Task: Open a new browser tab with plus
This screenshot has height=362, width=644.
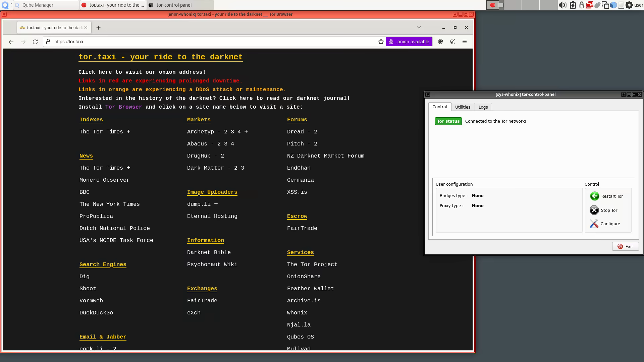Action: [x=98, y=28]
